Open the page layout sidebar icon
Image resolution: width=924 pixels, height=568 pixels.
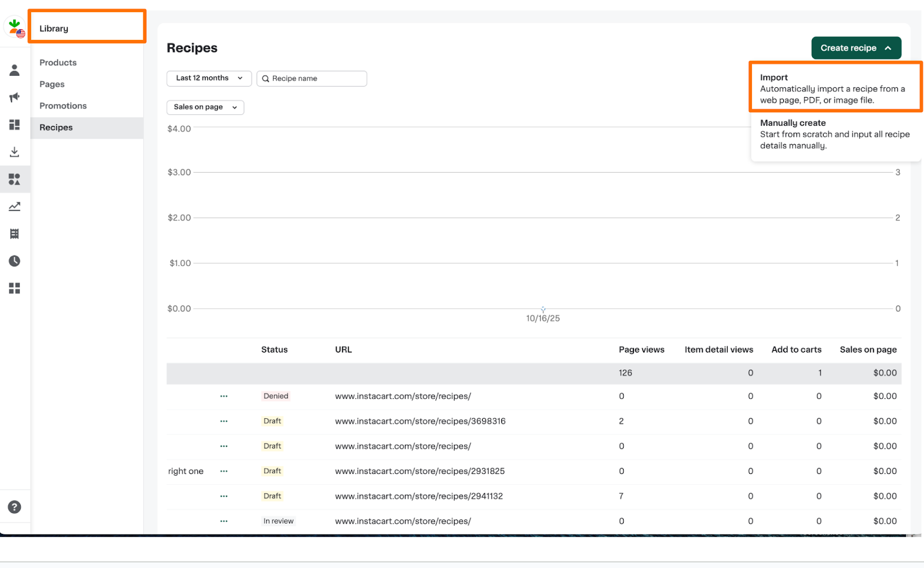(x=14, y=125)
